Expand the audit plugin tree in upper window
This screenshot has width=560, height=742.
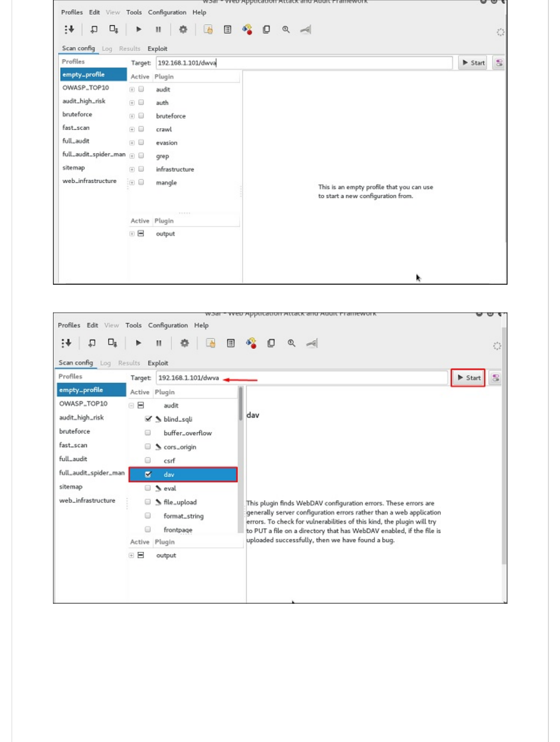(132, 89)
